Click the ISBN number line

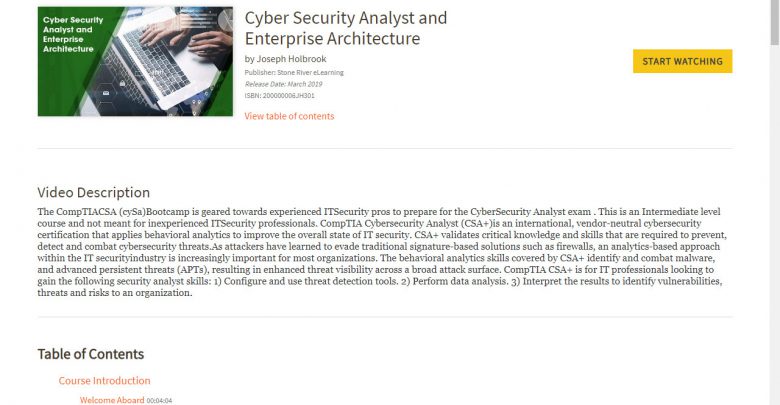click(280, 96)
